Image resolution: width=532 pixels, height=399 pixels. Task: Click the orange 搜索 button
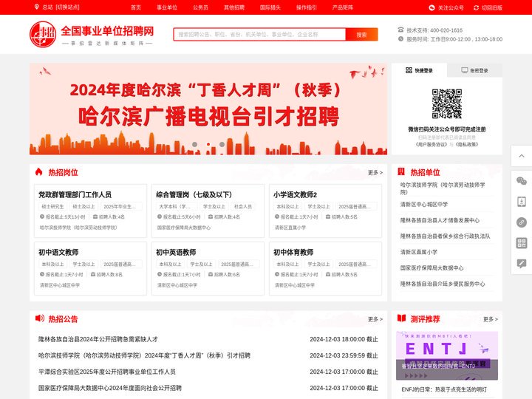(361, 34)
